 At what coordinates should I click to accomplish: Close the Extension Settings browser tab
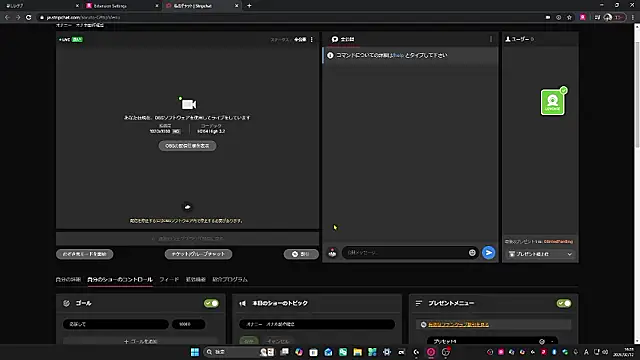(x=157, y=6)
